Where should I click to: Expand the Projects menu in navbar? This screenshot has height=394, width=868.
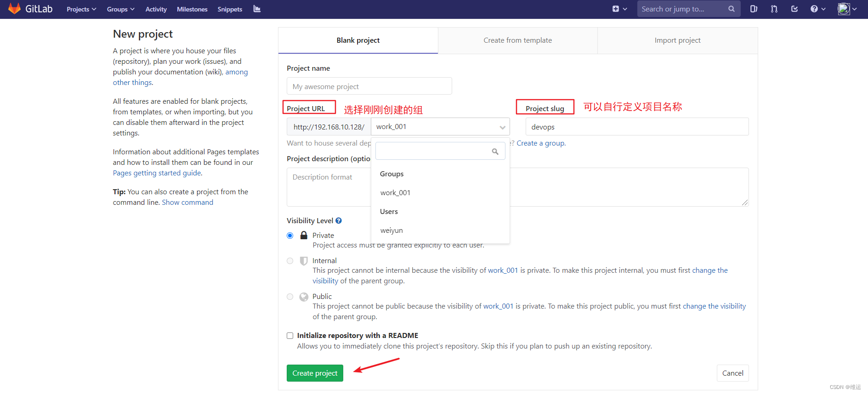point(81,9)
